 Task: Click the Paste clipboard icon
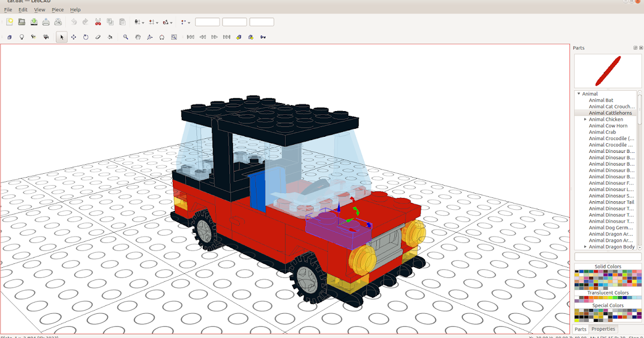tap(122, 22)
